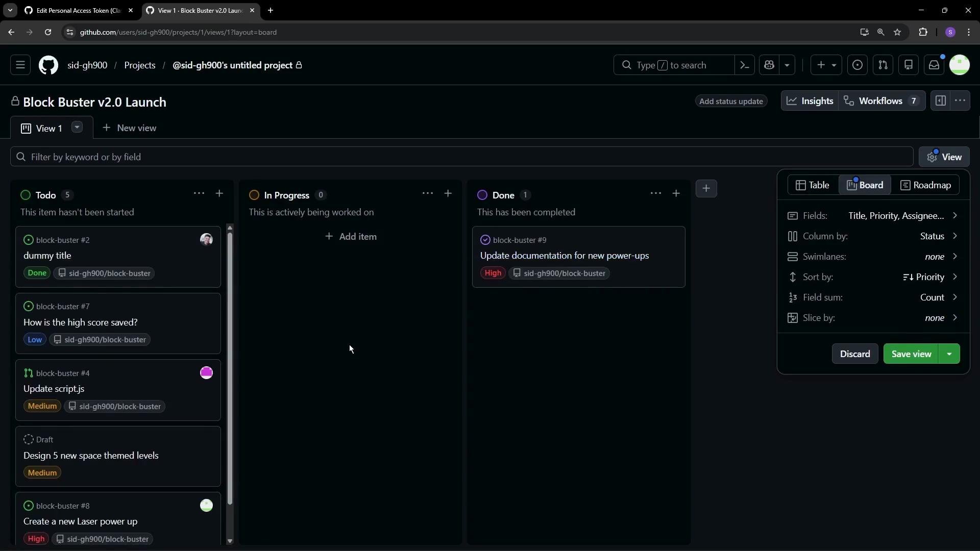The image size is (980, 551).
Task: Switch to Edit Personal Access Token browser tab
Action: [x=79, y=10]
